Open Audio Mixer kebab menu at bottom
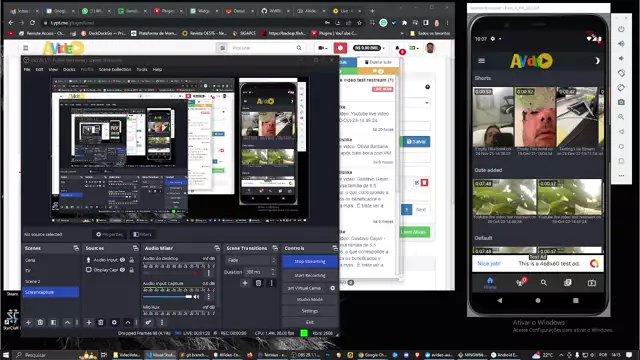Screen dimensions: 640x360 [162, 322]
